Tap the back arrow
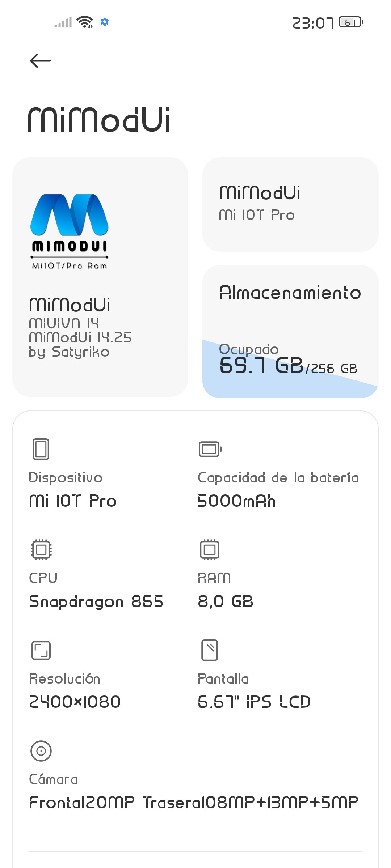 coord(40,61)
